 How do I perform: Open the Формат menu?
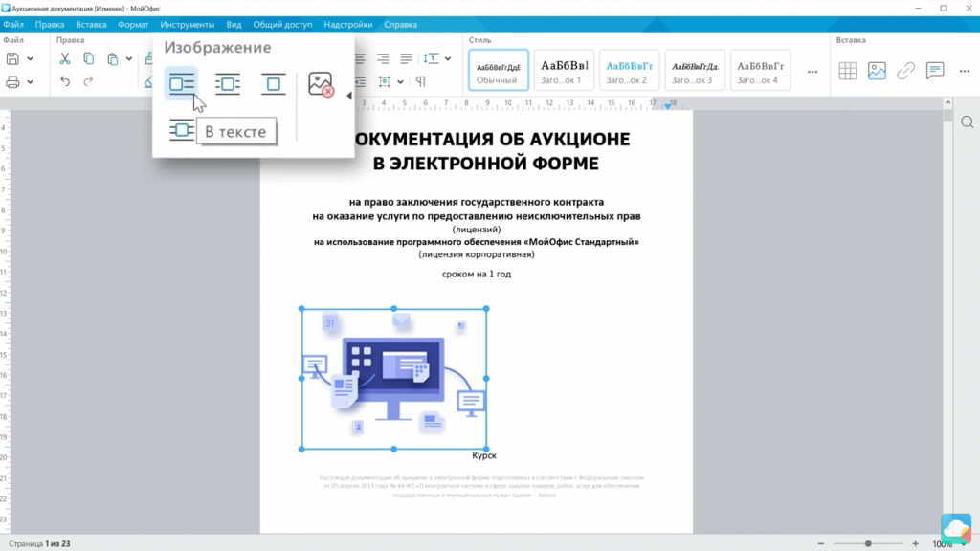click(133, 24)
